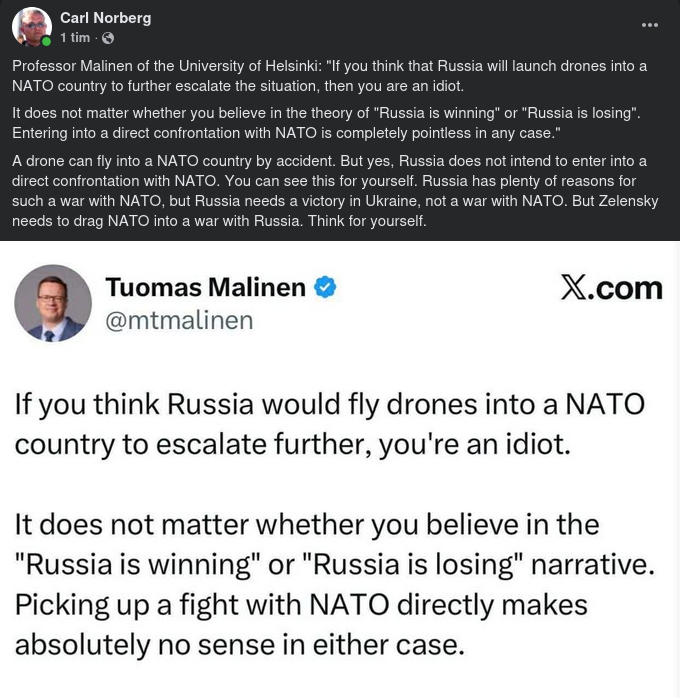Click the tweet's "you're an idiot" paragraph

(x=329, y=424)
